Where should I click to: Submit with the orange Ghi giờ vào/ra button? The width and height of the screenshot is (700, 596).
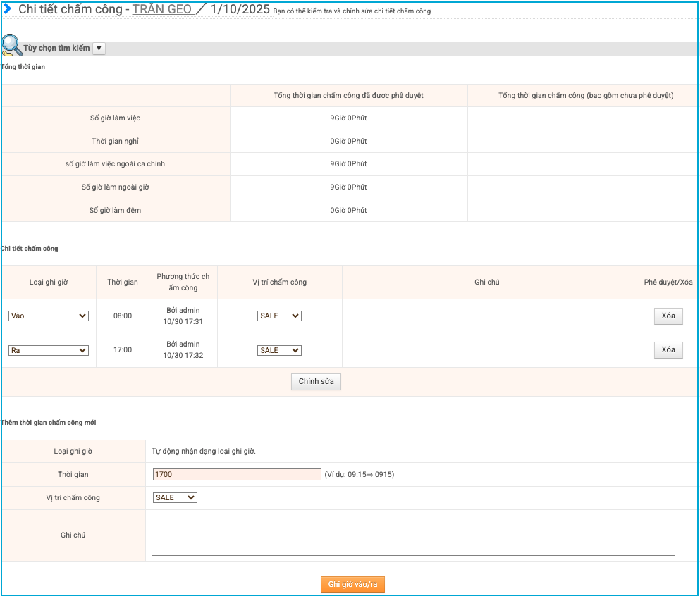[352, 585]
